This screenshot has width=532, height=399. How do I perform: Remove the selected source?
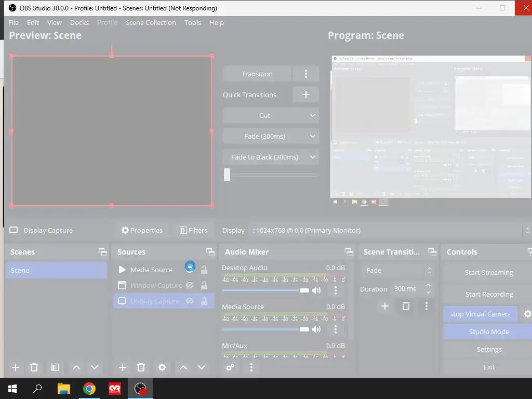click(x=141, y=367)
